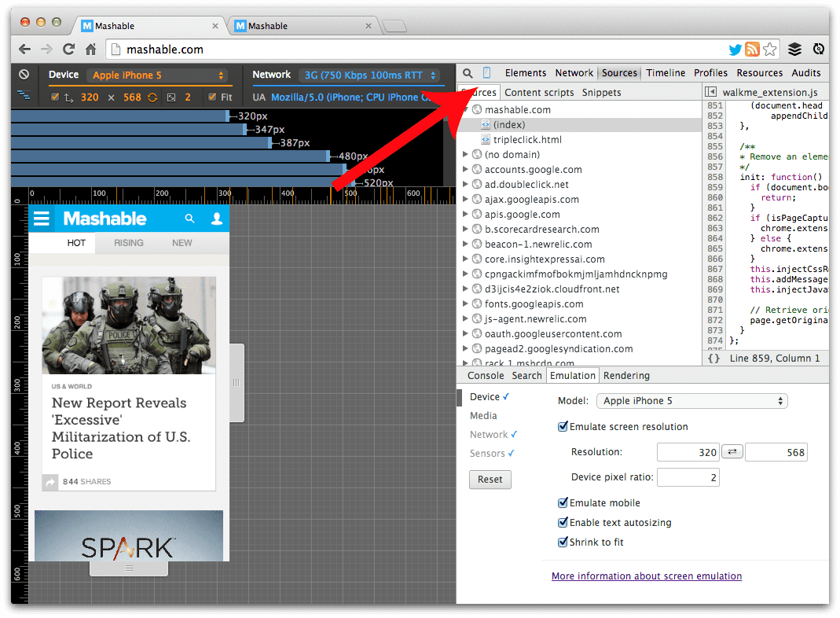Share the police article via arrow icon
The width and height of the screenshot is (840, 618).
(x=50, y=482)
